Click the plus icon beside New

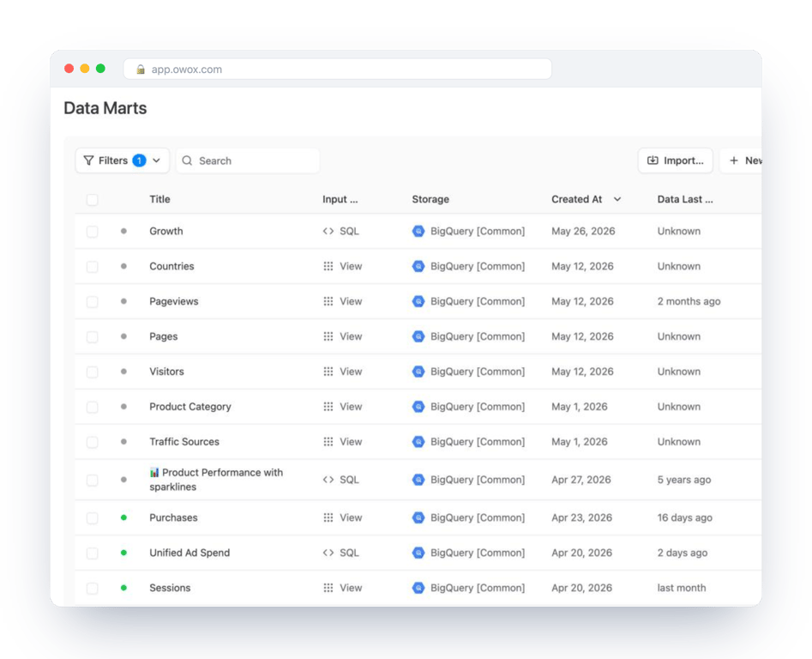pos(733,160)
